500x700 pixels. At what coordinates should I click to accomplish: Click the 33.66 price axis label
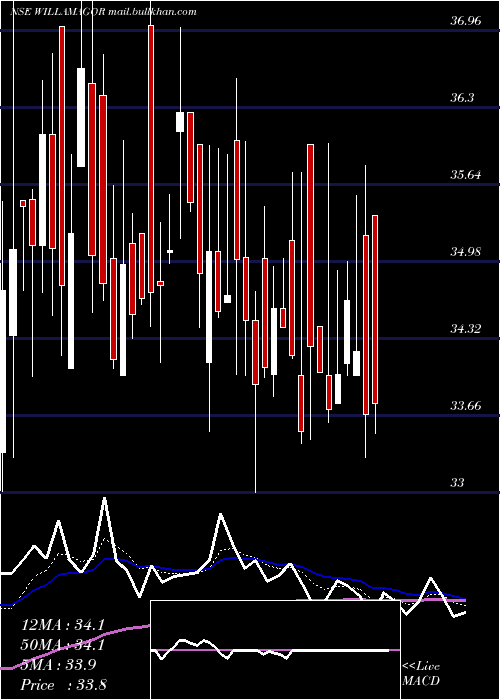pyautogui.click(x=466, y=406)
